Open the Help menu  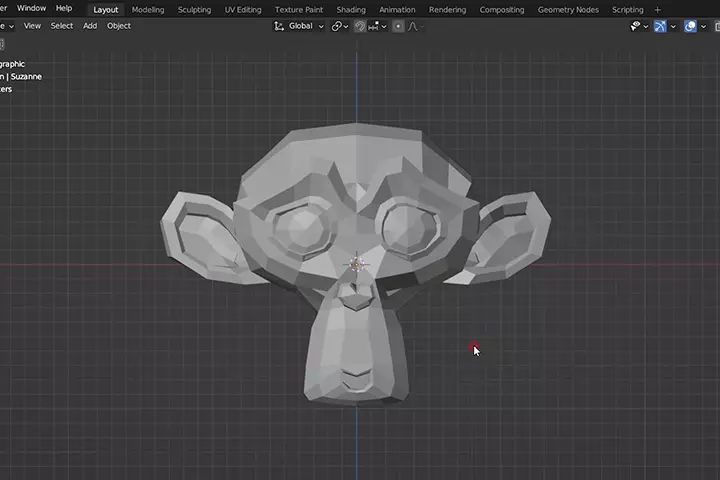64,8
